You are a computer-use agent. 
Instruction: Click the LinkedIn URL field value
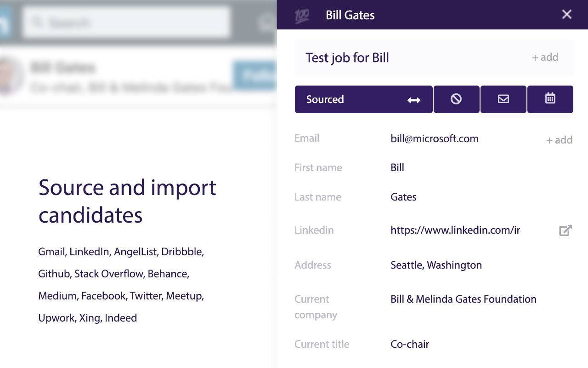click(455, 230)
